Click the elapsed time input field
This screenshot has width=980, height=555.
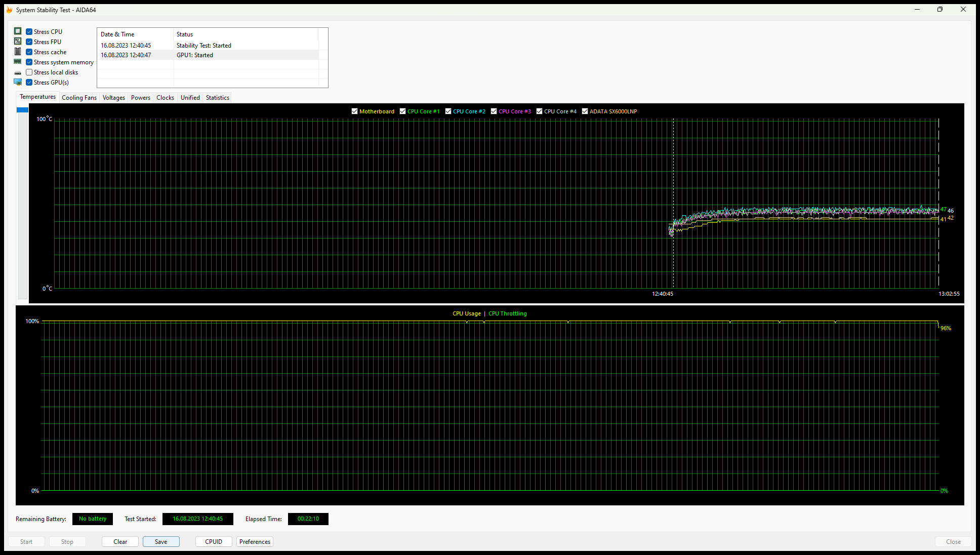[x=308, y=519]
